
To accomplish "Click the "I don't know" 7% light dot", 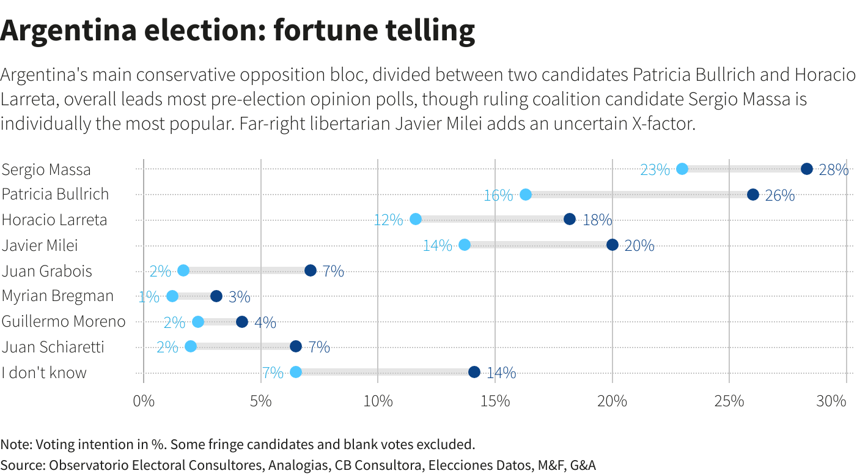I will pyautogui.click(x=296, y=372).
